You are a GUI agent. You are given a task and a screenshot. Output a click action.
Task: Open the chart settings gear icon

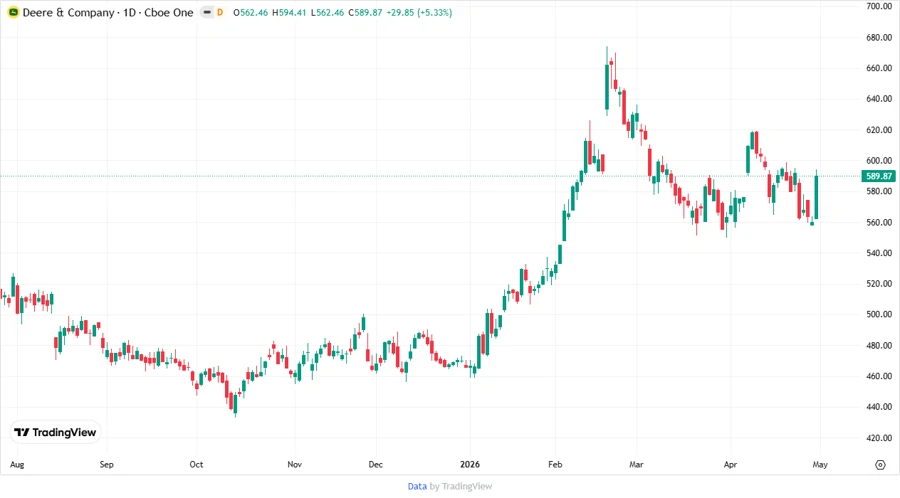pyautogui.click(x=880, y=465)
